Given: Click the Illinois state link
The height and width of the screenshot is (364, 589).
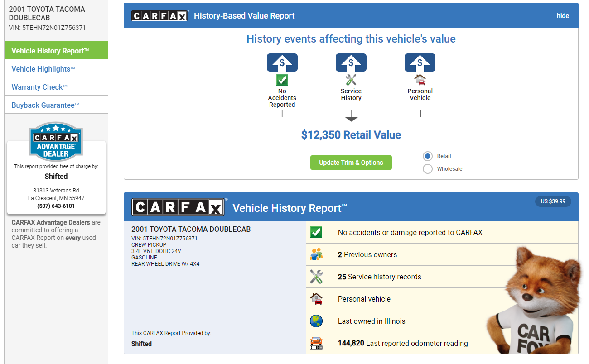Looking at the screenshot, I should tap(395, 321).
